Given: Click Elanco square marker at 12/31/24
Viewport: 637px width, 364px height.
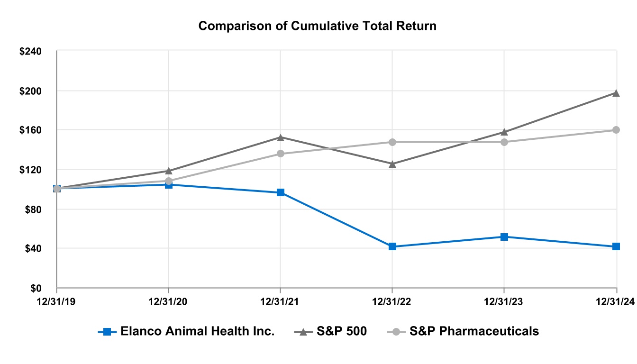Looking at the screenshot, I should [x=616, y=246].
